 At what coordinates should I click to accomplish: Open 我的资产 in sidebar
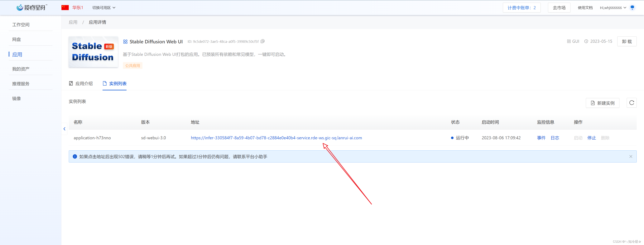coord(21,69)
